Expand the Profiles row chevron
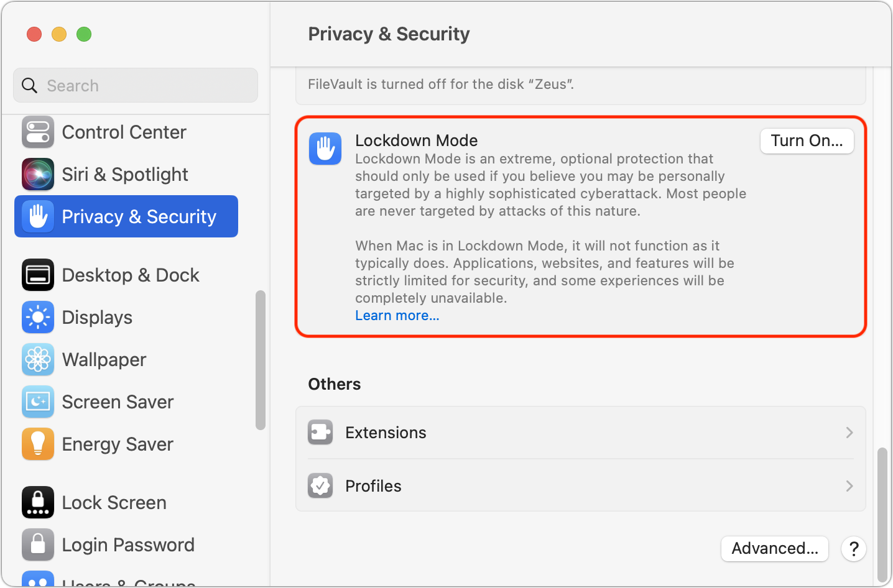The width and height of the screenshot is (893, 588). 849,486
